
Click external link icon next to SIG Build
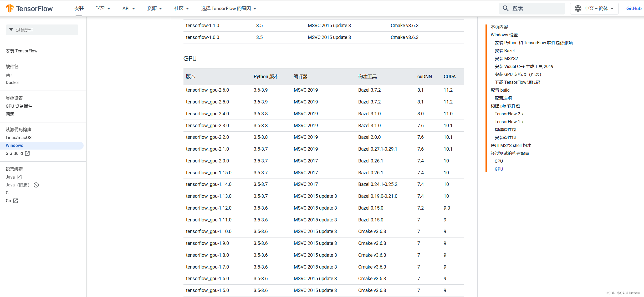click(27, 153)
